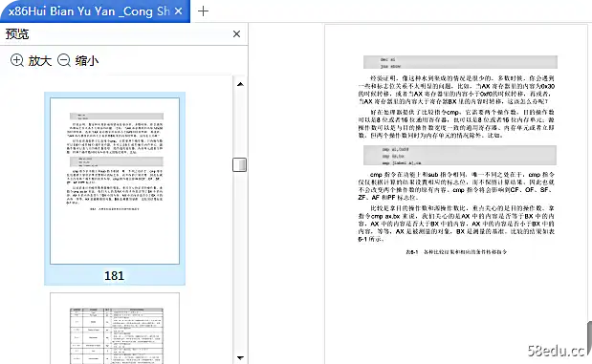Click the second gray code block with cmp lines
592x364 pixels.
(459, 156)
